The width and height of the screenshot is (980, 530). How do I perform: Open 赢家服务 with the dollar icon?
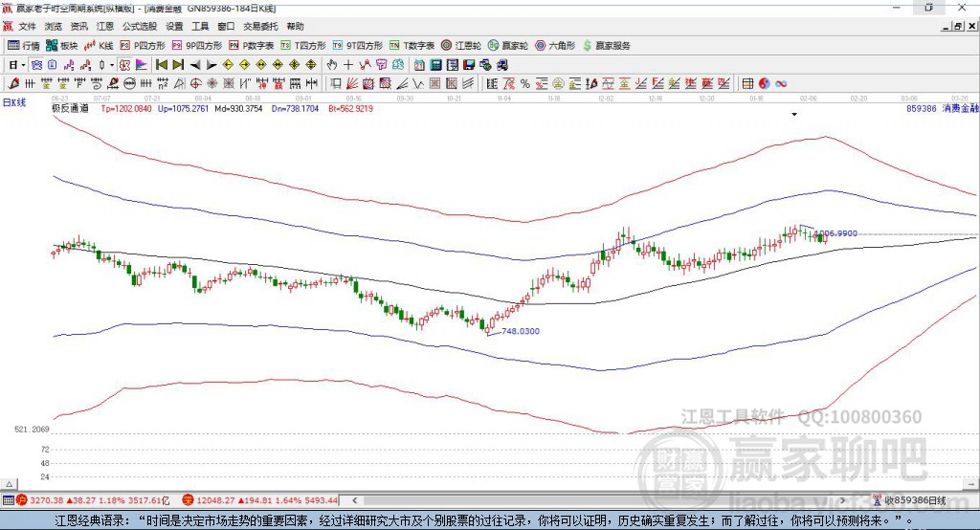(607, 46)
